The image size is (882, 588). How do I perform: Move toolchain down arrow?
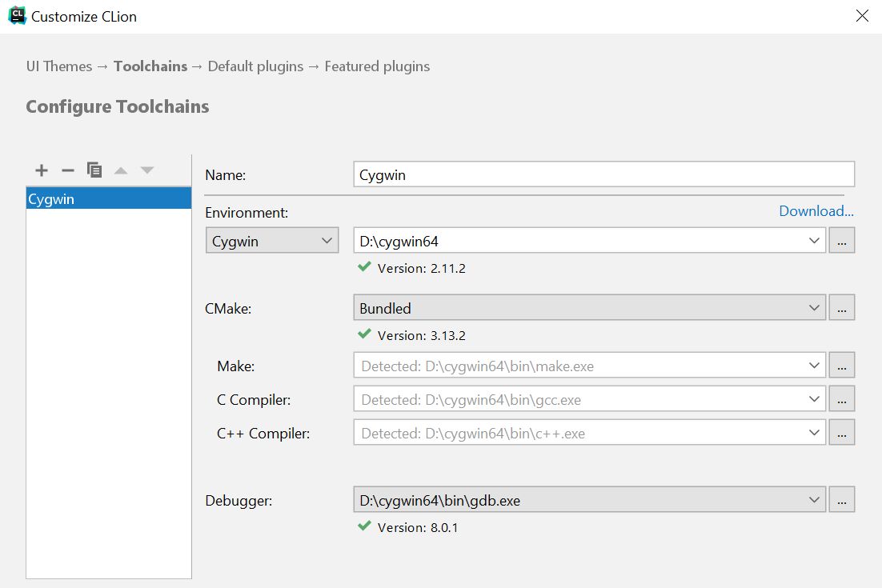(147, 170)
